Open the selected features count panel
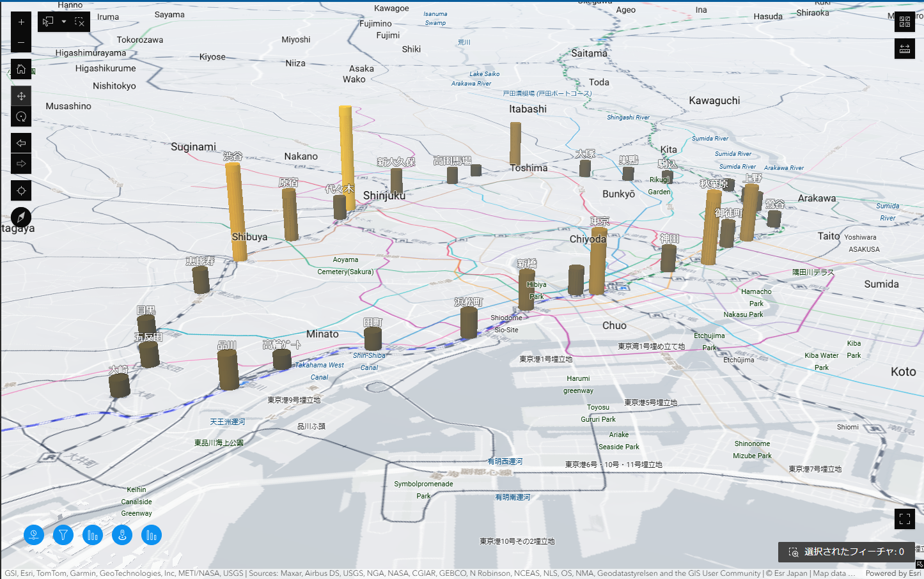 tap(847, 552)
